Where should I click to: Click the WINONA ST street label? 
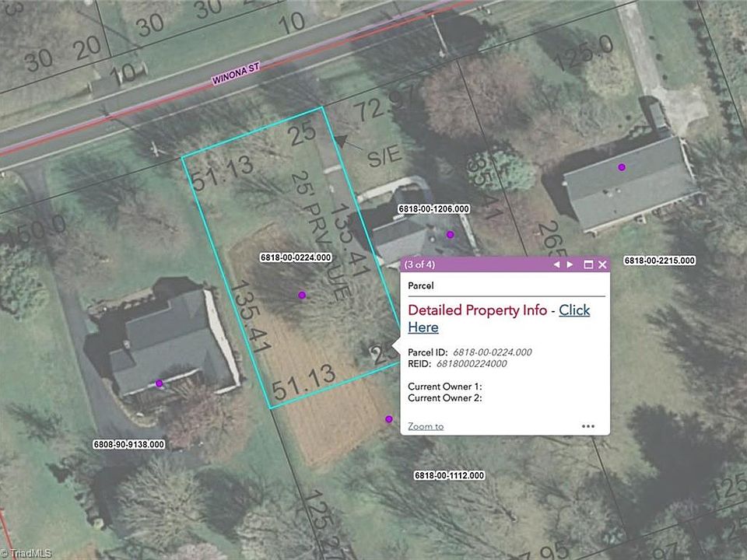click(x=236, y=74)
